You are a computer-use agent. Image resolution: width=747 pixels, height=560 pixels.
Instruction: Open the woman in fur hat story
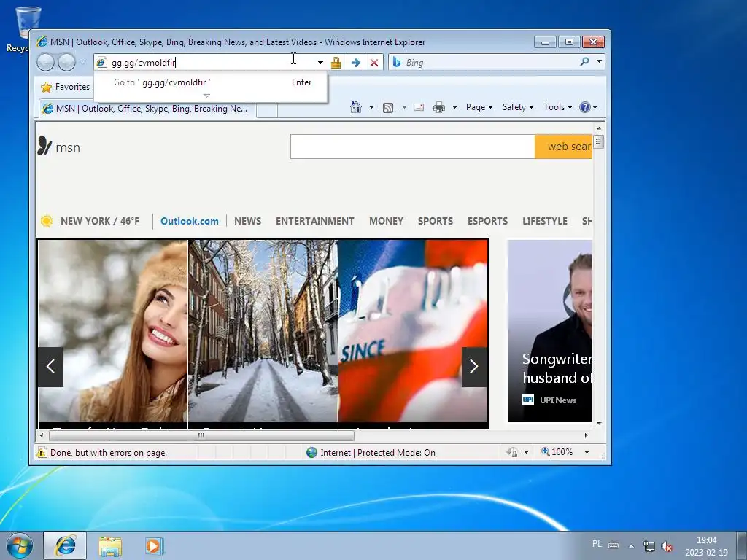point(113,331)
